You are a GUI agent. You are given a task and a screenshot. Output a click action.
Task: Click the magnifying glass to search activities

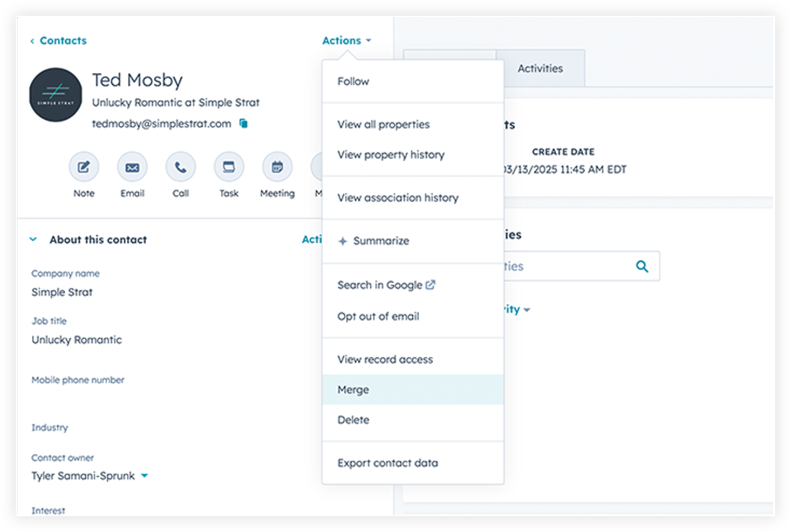coord(642,265)
